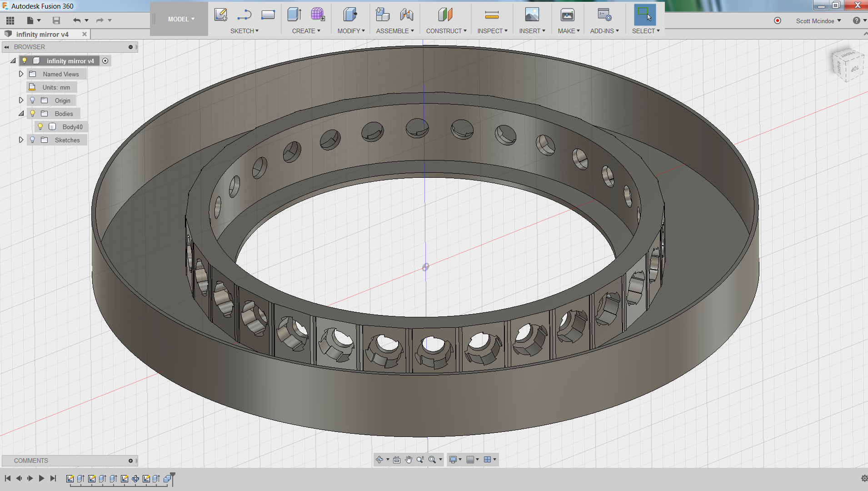Click the 3D Print make icon
Screen dimensions: 868x491
click(x=568, y=15)
